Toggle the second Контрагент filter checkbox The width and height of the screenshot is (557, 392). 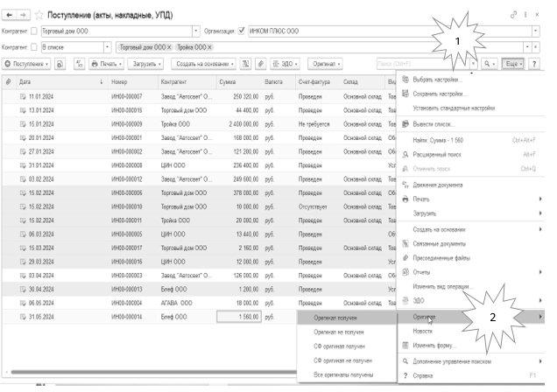[34, 47]
